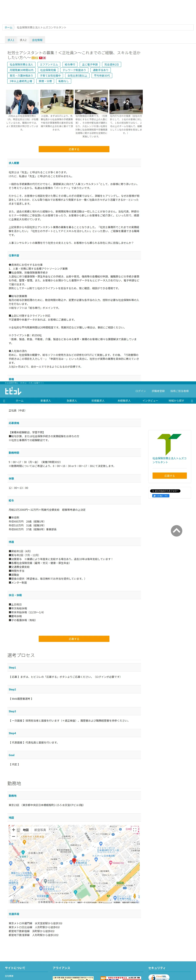196x980 pixels.
Task: Open first photo of man reading documents
Action: click(x=22, y=102)
